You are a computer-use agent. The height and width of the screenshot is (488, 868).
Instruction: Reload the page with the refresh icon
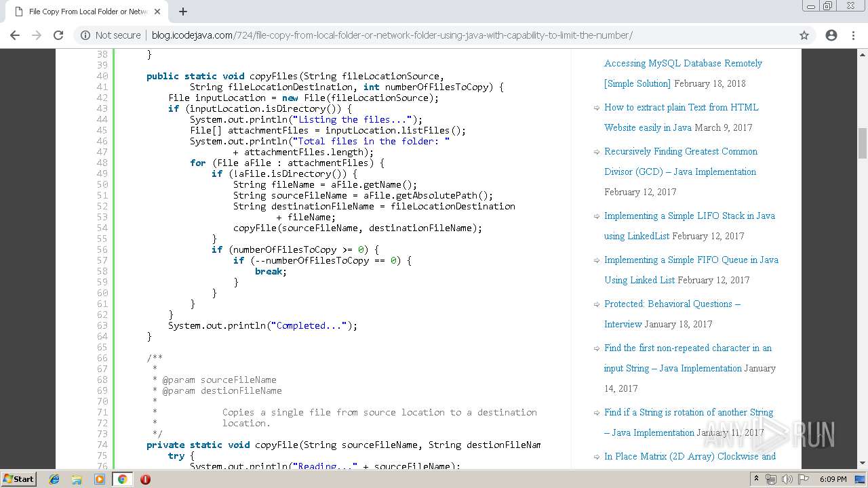point(58,35)
